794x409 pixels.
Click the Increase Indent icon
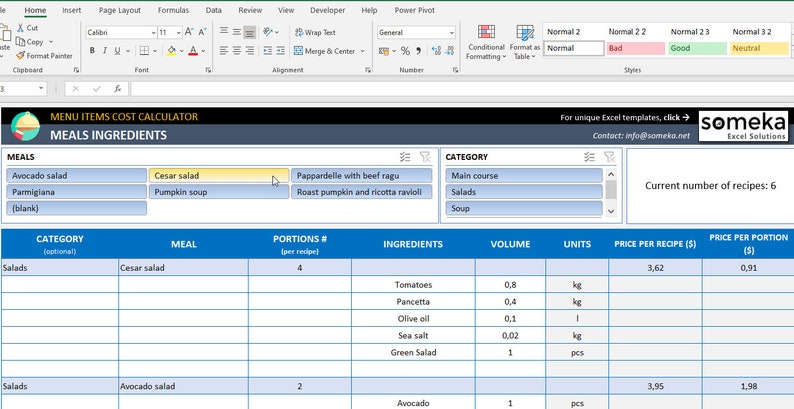pos(281,51)
